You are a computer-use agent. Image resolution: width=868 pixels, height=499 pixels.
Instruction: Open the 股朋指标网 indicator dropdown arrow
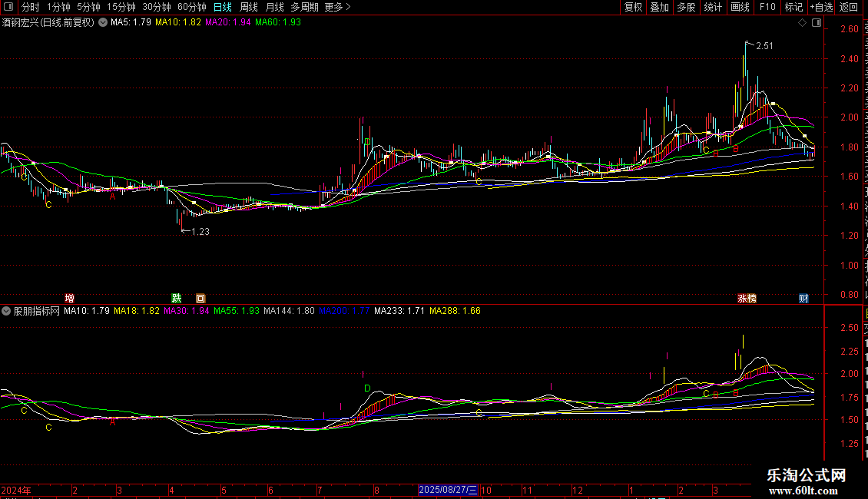pyautogui.click(x=6, y=311)
